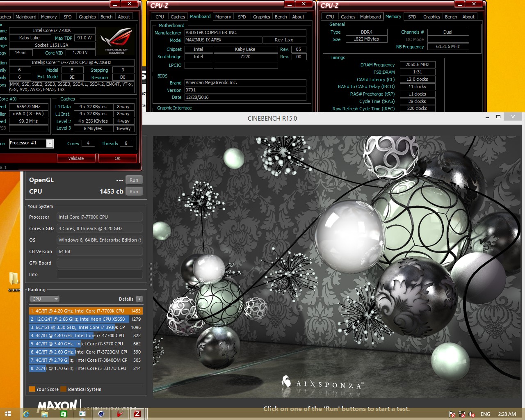The image size is (525, 420).
Task: Open the ENG language indicator
Action: point(485,414)
